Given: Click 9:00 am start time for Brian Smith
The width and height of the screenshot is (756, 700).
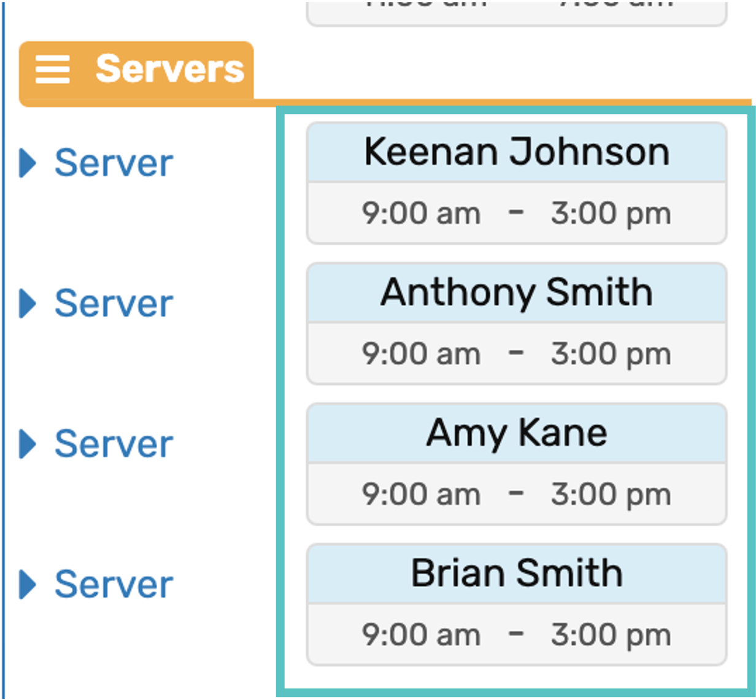Looking at the screenshot, I should pos(421,635).
